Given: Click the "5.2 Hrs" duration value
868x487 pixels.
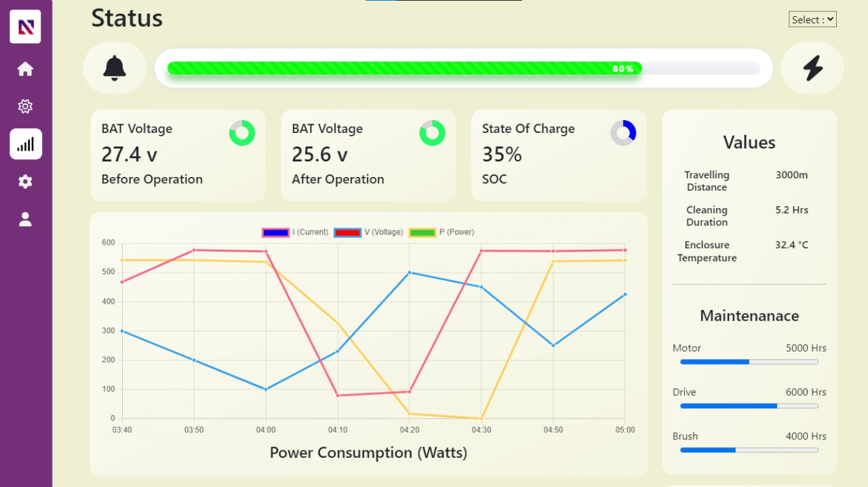Looking at the screenshot, I should pyautogui.click(x=792, y=210).
